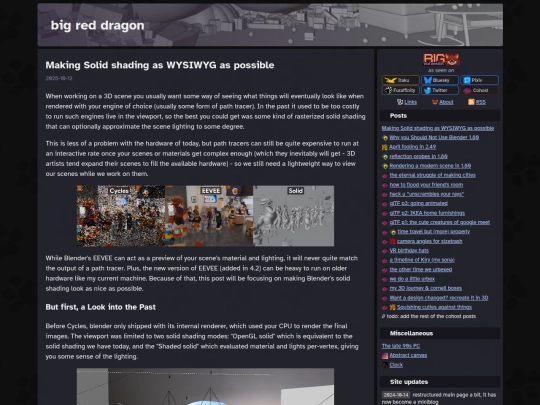This screenshot has height=405, width=540.
Task: Open Why you Should Not Use Blender post
Action: pos(434,137)
